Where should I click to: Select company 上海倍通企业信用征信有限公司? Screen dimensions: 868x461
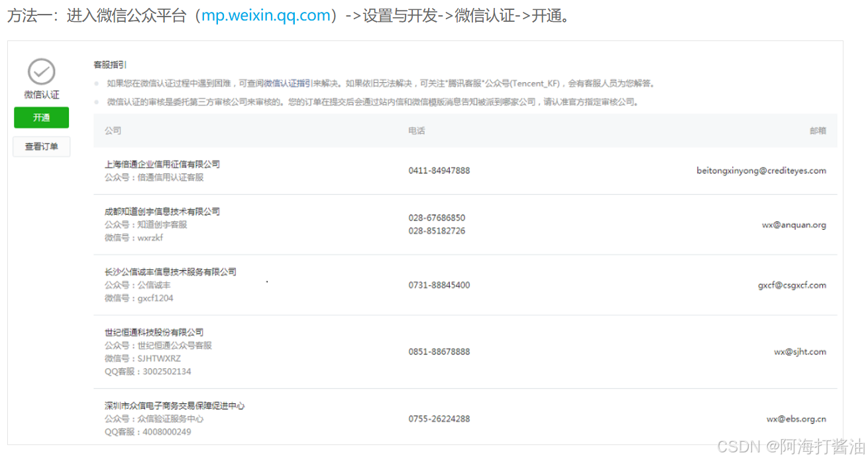[163, 164]
